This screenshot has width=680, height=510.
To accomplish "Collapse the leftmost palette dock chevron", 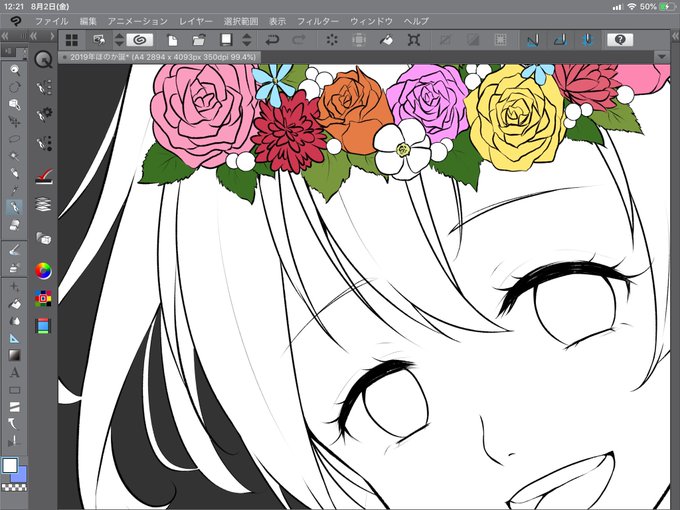I will tap(5, 36).
